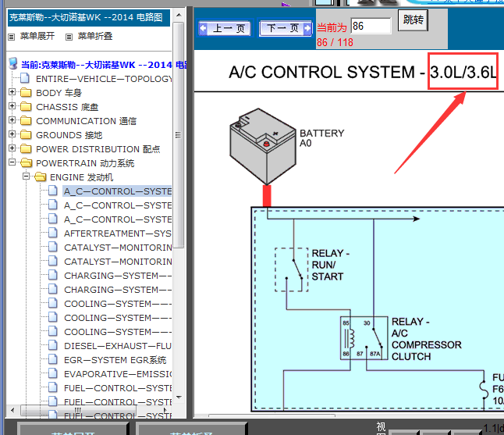The width and height of the screenshot is (504, 435).
Task: Click 菜单展开 to expand all menus
Action: [x=37, y=36]
